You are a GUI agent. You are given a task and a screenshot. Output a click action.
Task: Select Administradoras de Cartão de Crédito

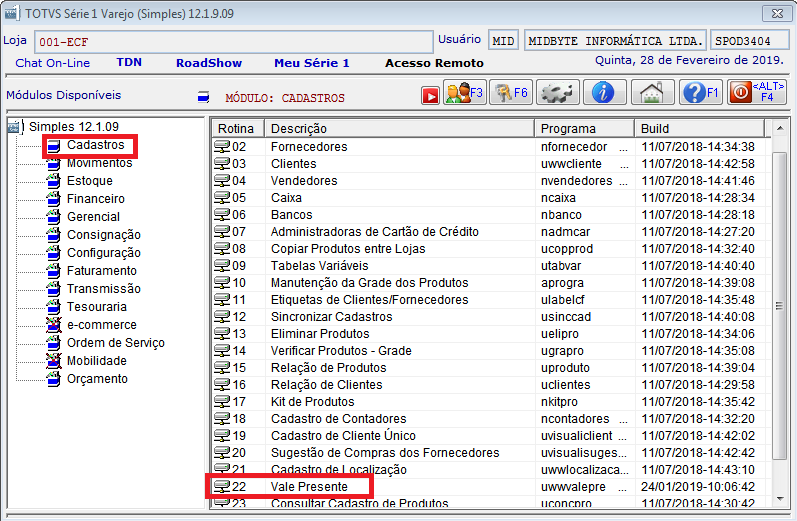pyautogui.click(x=375, y=232)
